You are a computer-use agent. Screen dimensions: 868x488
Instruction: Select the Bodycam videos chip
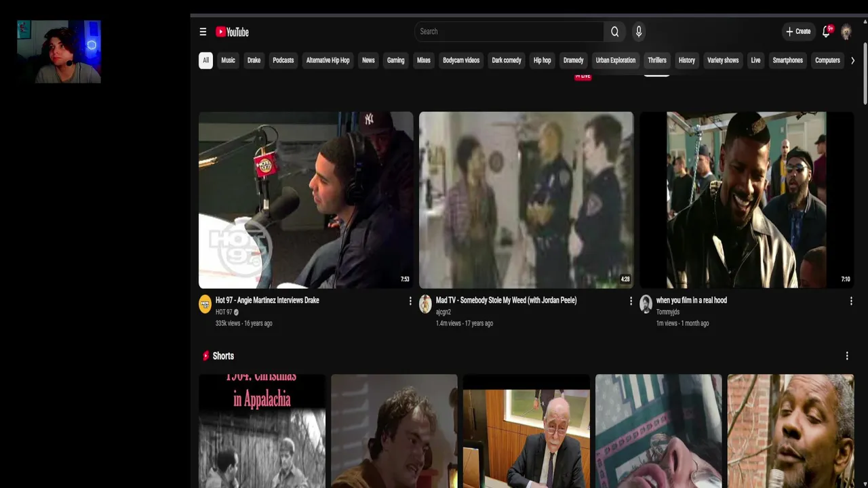(x=461, y=60)
